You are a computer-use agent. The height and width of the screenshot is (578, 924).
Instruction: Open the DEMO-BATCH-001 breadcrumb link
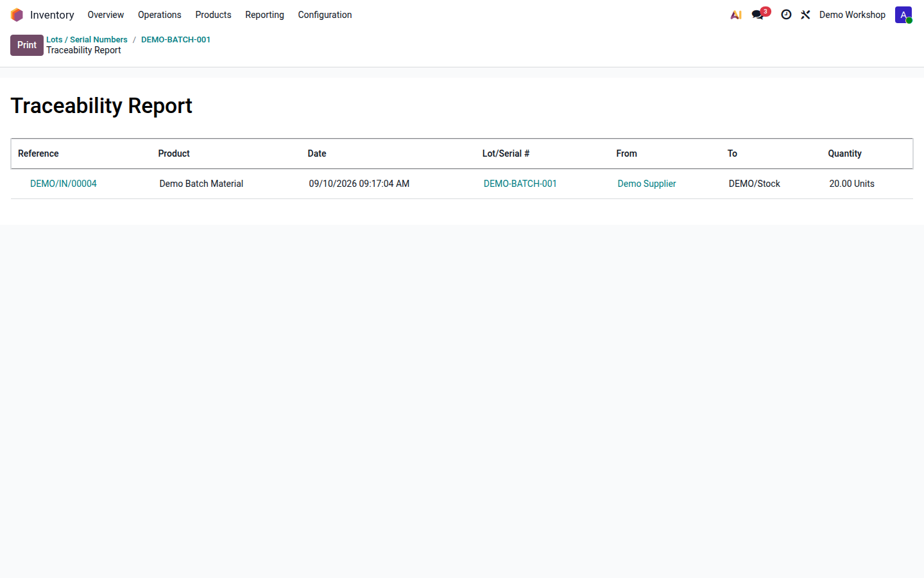click(x=176, y=40)
